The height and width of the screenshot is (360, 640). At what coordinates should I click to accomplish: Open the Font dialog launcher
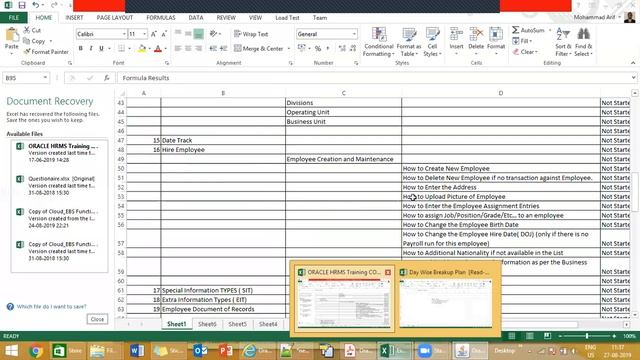coord(167,63)
